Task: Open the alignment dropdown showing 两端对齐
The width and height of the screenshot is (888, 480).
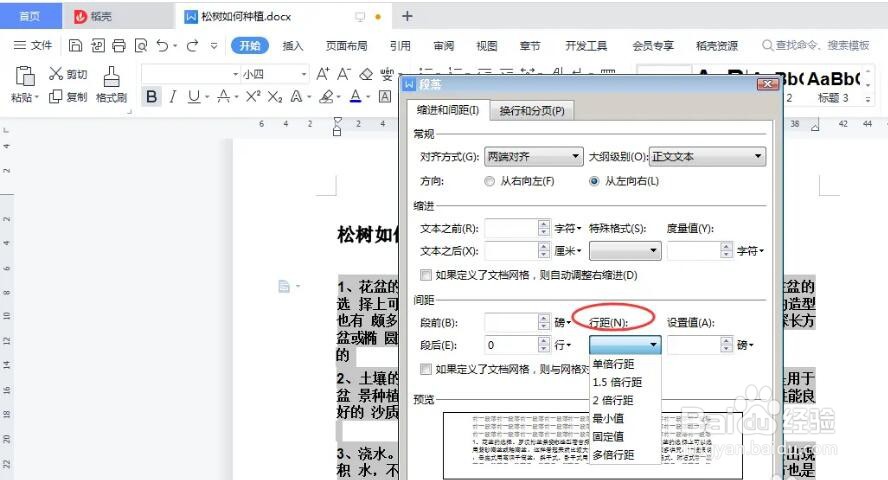Action: (x=533, y=156)
